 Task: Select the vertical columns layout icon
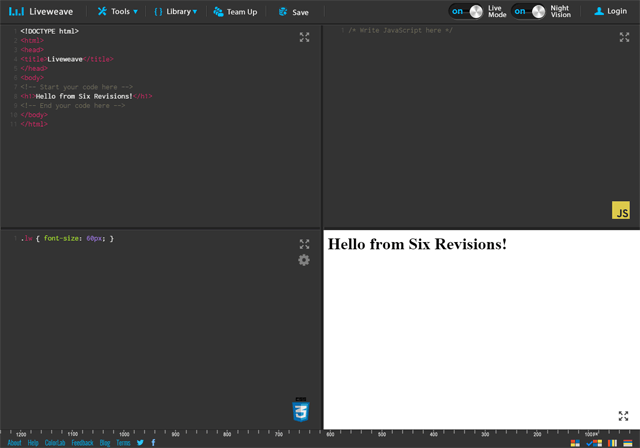coord(612,443)
